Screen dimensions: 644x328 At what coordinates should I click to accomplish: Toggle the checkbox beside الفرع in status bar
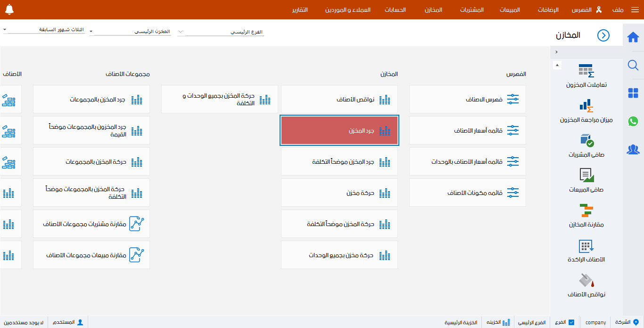coord(572,322)
